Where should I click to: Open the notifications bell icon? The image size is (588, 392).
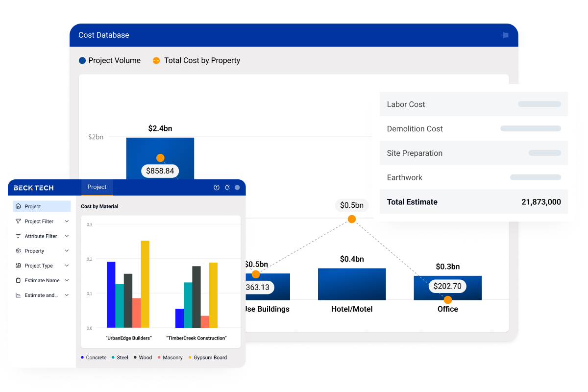227,188
